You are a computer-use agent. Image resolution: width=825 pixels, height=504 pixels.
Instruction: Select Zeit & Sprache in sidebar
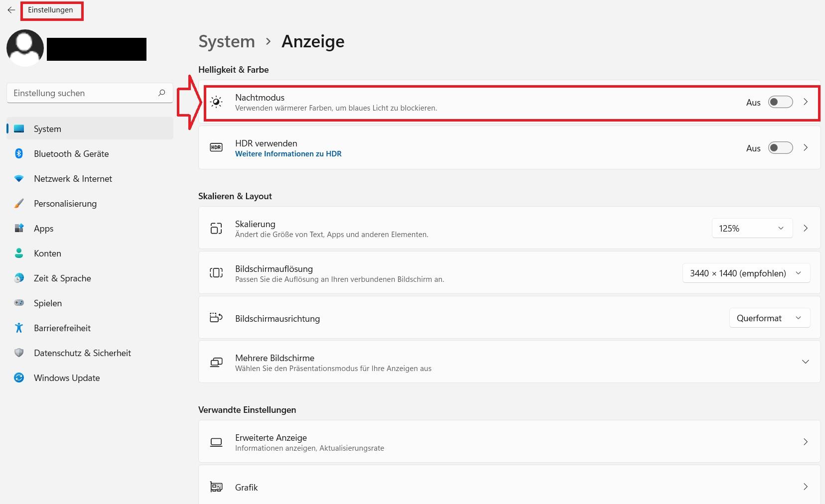[62, 278]
